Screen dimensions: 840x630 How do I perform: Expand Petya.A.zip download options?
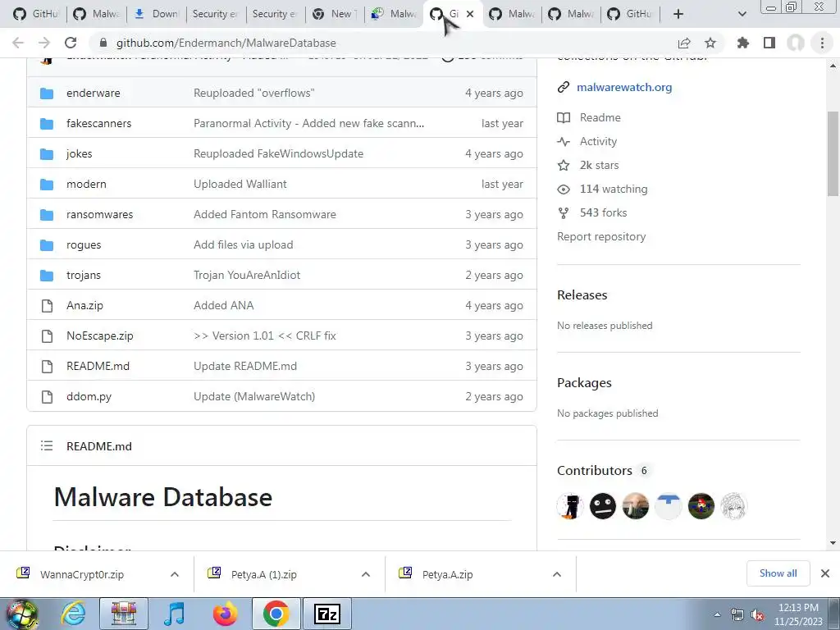[x=557, y=574]
